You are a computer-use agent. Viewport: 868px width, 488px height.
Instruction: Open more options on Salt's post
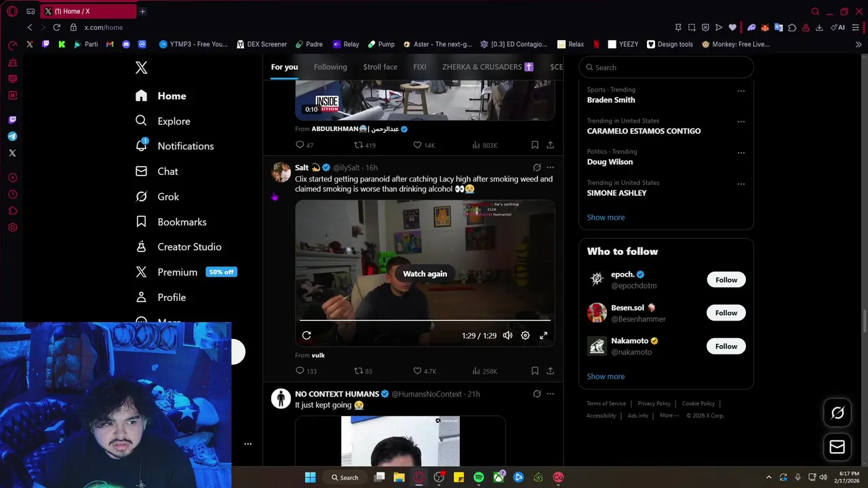(550, 167)
